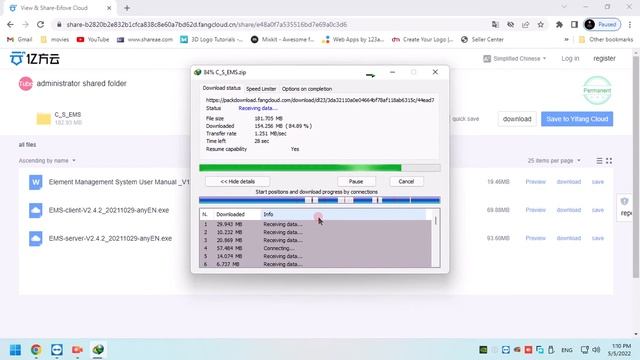Open new browser tab

pyautogui.click(x=127, y=8)
